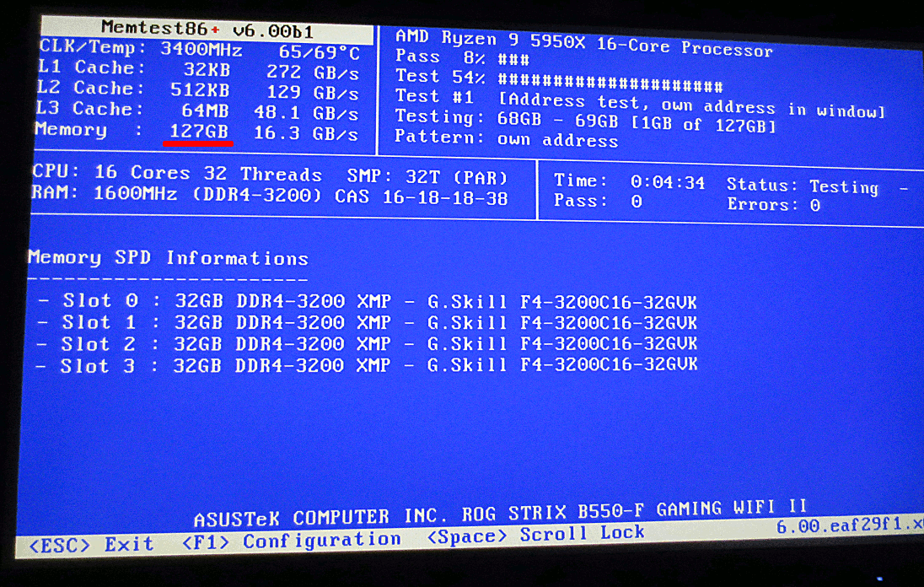Click the 6.00.eaf29f1 build version
Image resolution: width=924 pixels, height=587 pixels.
click(x=849, y=525)
